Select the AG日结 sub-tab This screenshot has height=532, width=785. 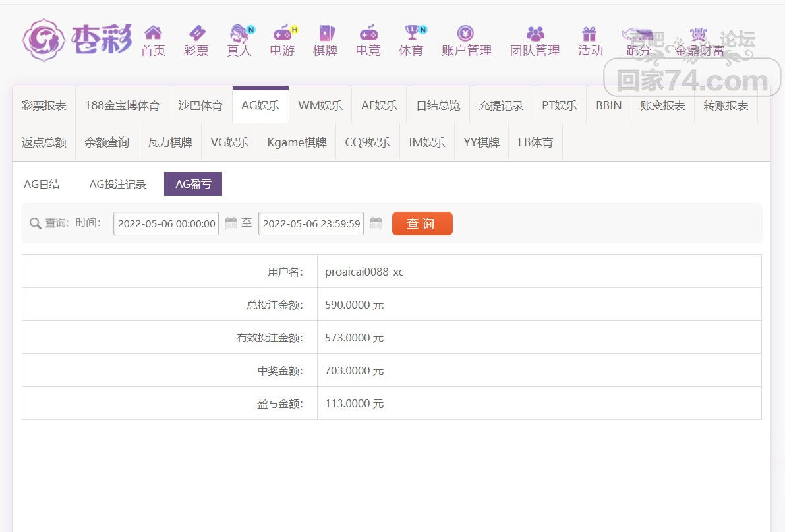(x=42, y=185)
